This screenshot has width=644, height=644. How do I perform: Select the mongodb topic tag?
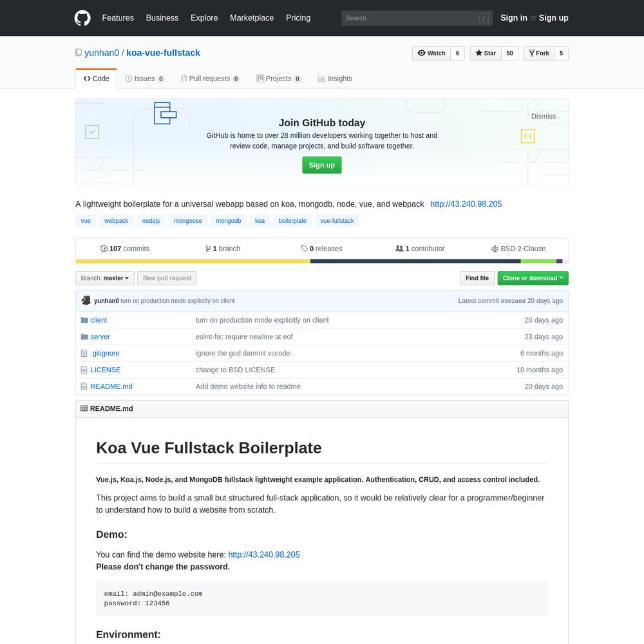coord(229,221)
